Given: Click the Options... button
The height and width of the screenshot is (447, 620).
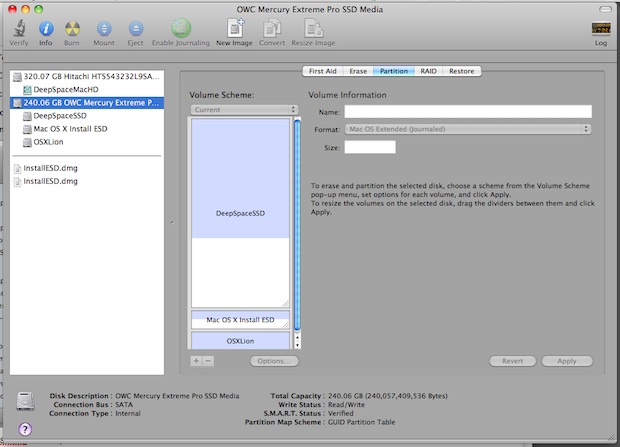Looking at the screenshot, I should 274,361.
